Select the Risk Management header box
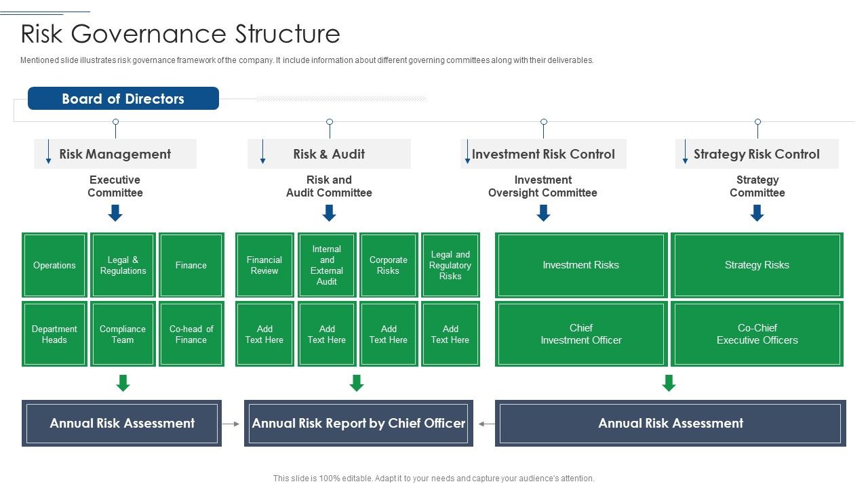This screenshot has width=868, height=488. 115,154
